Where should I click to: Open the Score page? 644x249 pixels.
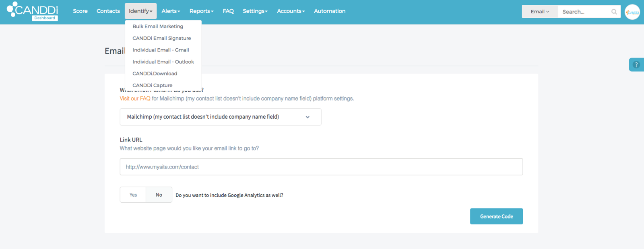(80, 11)
